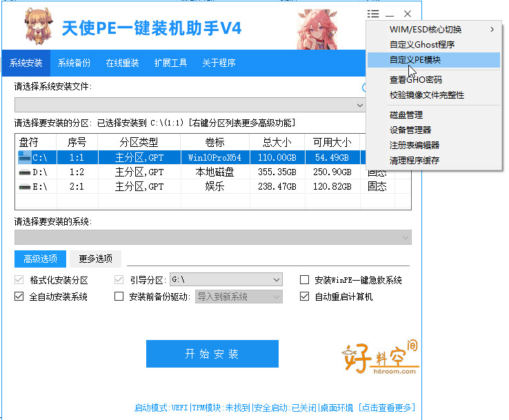Click the 54.49GB free size cell
Image resolution: width=509 pixels, height=420 pixels.
tap(332, 158)
